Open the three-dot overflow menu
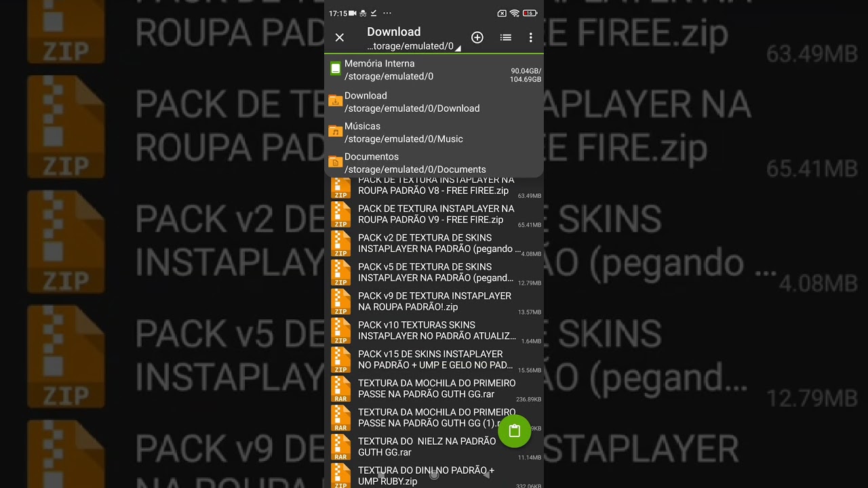This screenshot has height=488, width=868. pos(530,38)
